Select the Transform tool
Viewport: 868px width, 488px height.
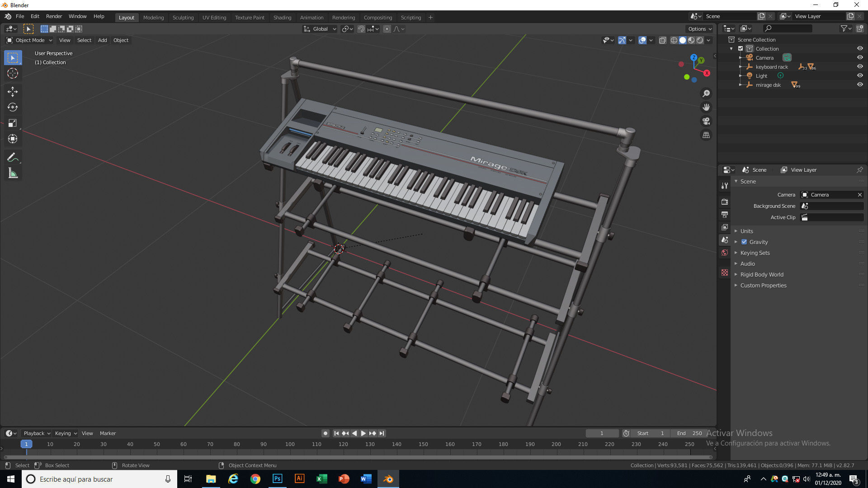[x=13, y=139]
